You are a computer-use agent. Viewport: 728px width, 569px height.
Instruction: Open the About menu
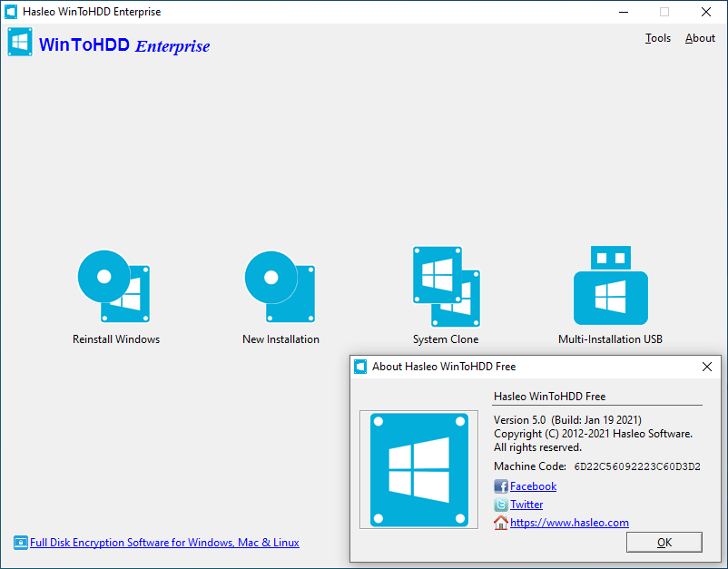coord(700,38)
